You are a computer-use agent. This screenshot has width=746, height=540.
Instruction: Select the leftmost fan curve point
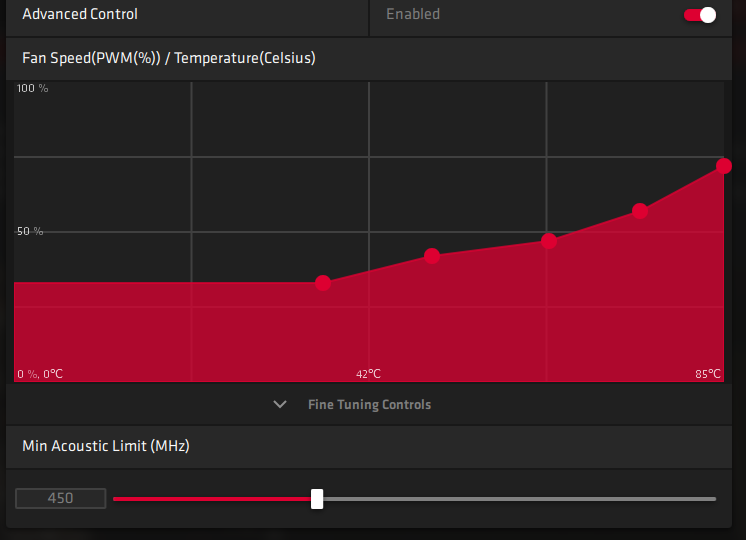tap(323, 283)
